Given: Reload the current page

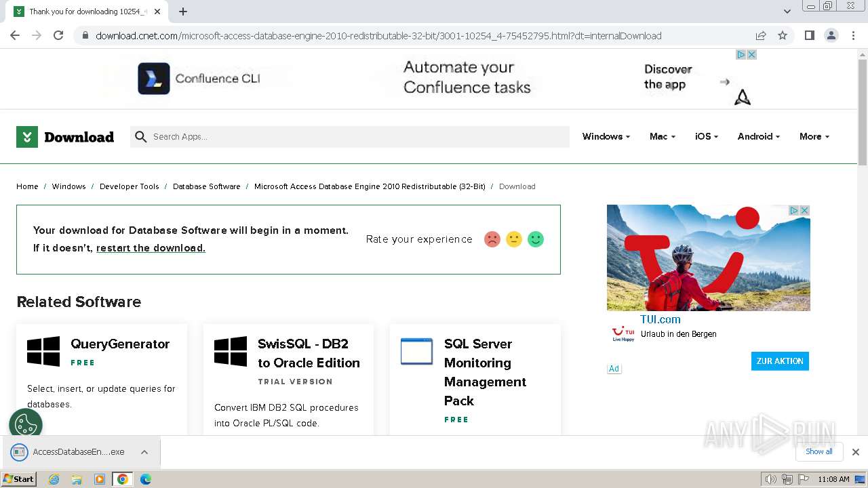Looking at the screenshot, I should tap(58, 35).
